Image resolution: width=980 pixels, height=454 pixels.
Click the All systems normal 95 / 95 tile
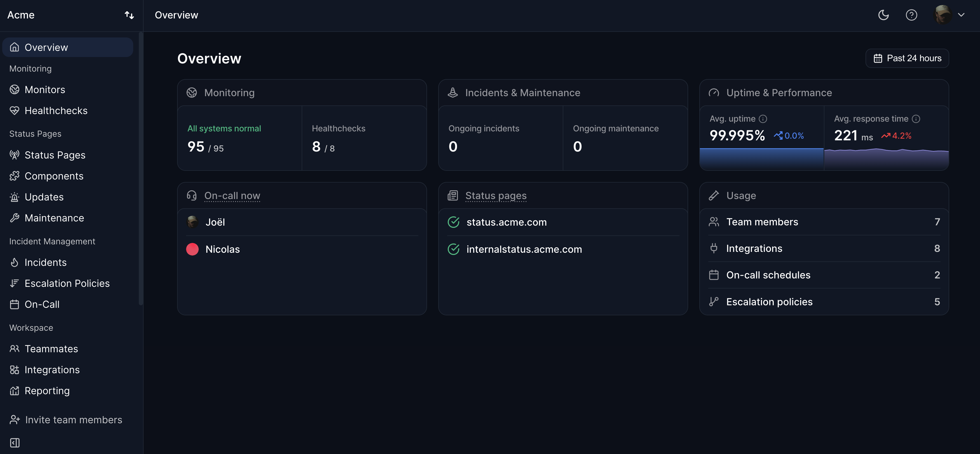click(x=240, y=138)
